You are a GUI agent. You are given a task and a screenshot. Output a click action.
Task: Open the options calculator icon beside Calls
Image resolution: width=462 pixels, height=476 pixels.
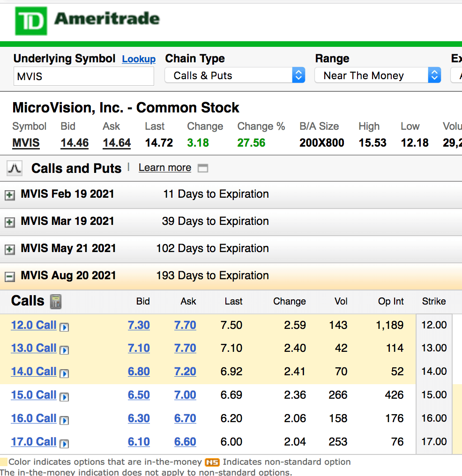click(56, 301)
